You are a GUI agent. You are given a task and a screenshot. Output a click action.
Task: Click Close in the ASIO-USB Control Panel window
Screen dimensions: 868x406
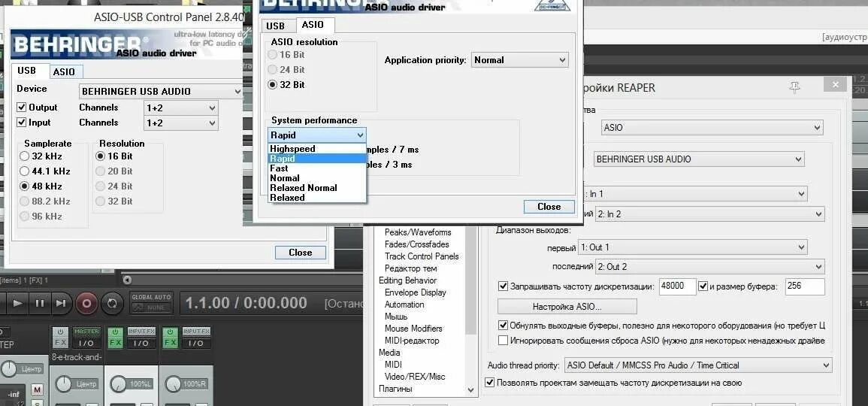[x=301, y=253]
